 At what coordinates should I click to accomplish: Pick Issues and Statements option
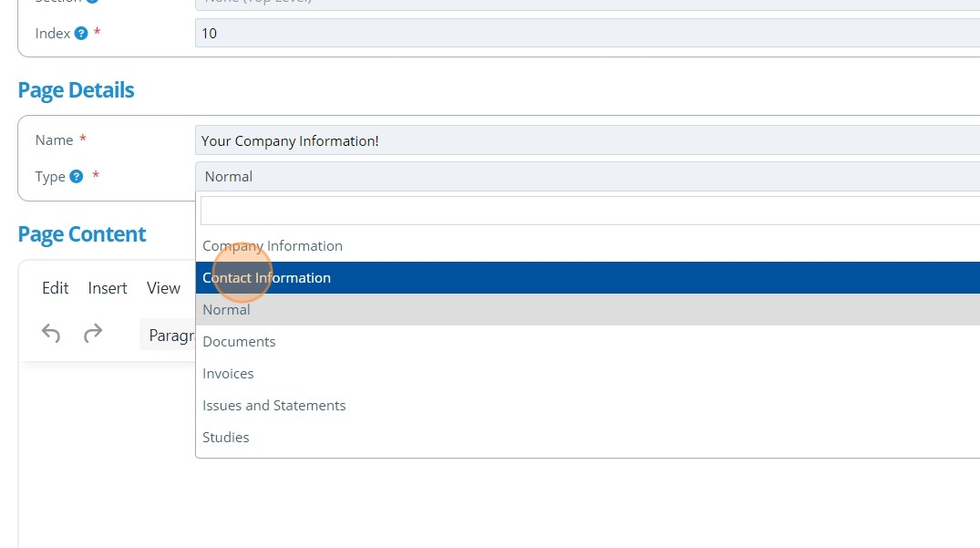click(587, 405)
